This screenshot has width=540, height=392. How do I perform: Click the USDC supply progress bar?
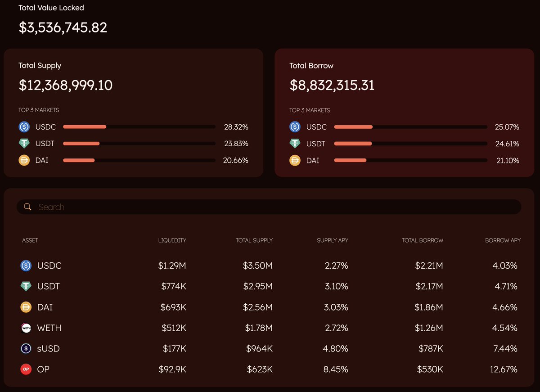click(x=139, y=127)
